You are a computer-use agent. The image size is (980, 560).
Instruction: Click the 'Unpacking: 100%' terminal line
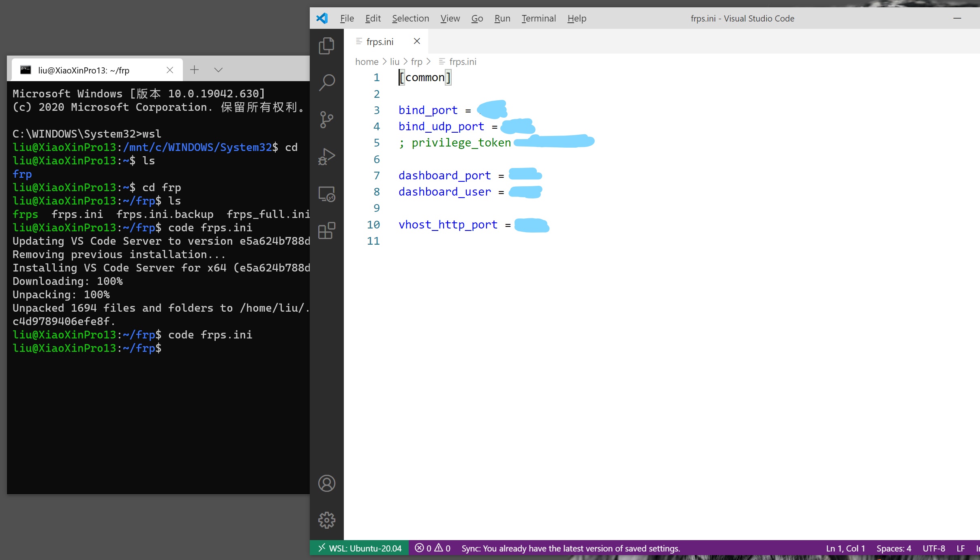(x=61, y=294)
